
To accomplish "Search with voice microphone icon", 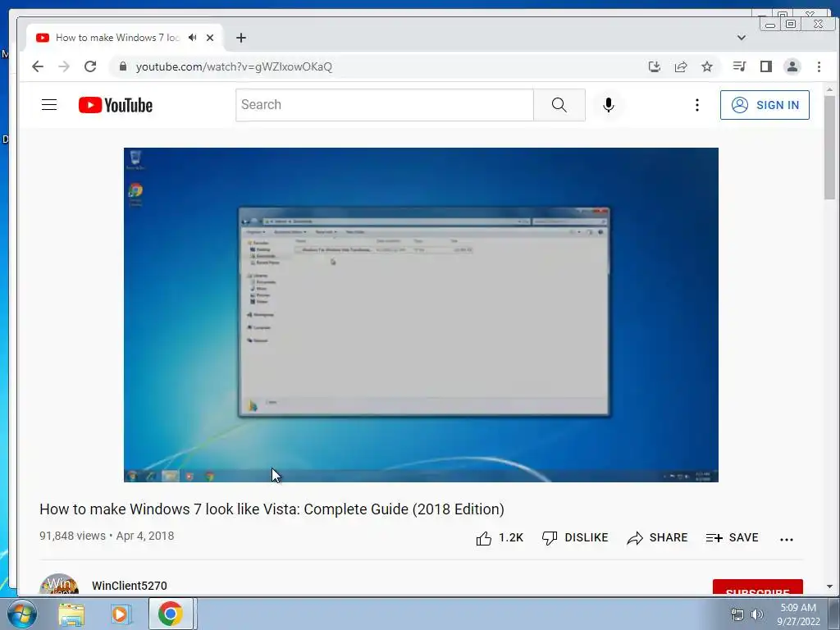I will 609,105.
